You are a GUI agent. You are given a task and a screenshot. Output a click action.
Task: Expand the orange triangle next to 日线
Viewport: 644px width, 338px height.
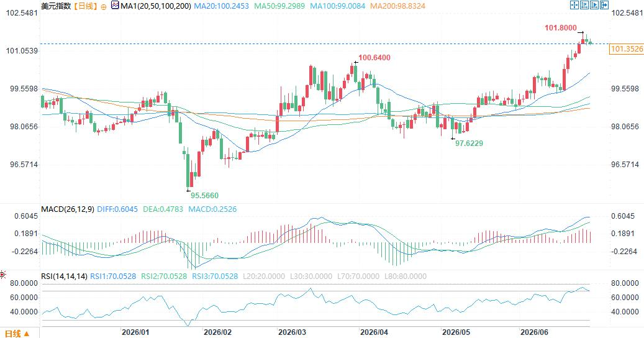27,334
